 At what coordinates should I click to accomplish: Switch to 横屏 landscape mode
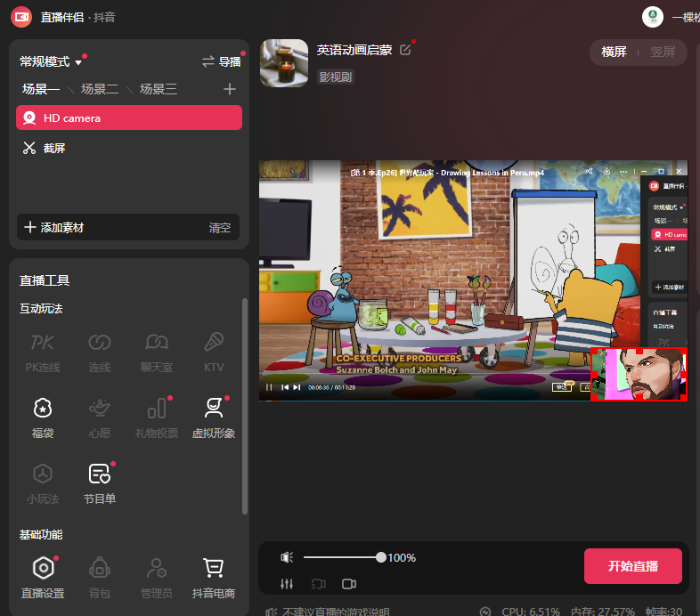click(x=614, y=52)
